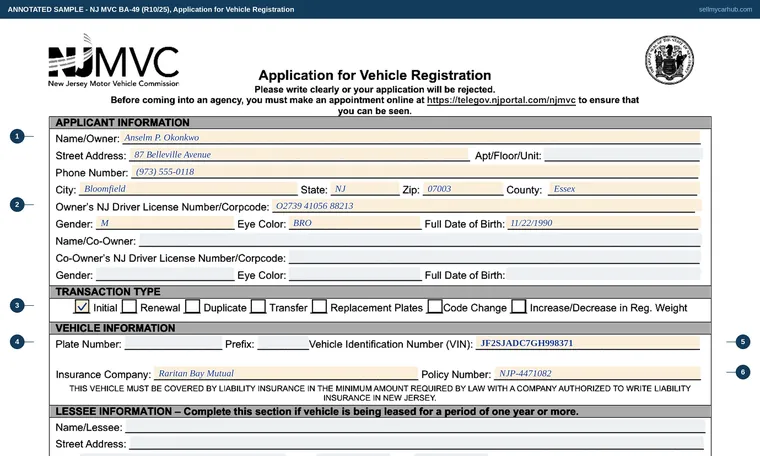Click the owner's Eye Color field BRO
The image size is (760, 456).
pos(355,223)
